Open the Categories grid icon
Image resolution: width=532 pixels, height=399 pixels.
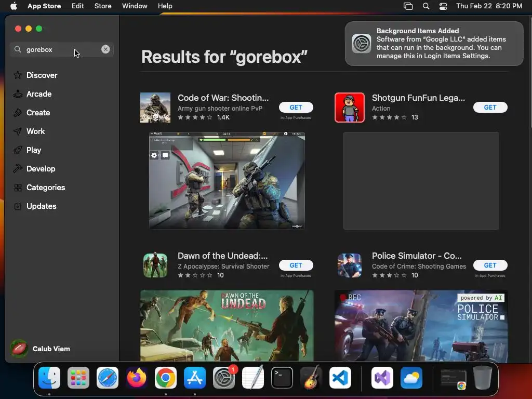pos(18,187)
